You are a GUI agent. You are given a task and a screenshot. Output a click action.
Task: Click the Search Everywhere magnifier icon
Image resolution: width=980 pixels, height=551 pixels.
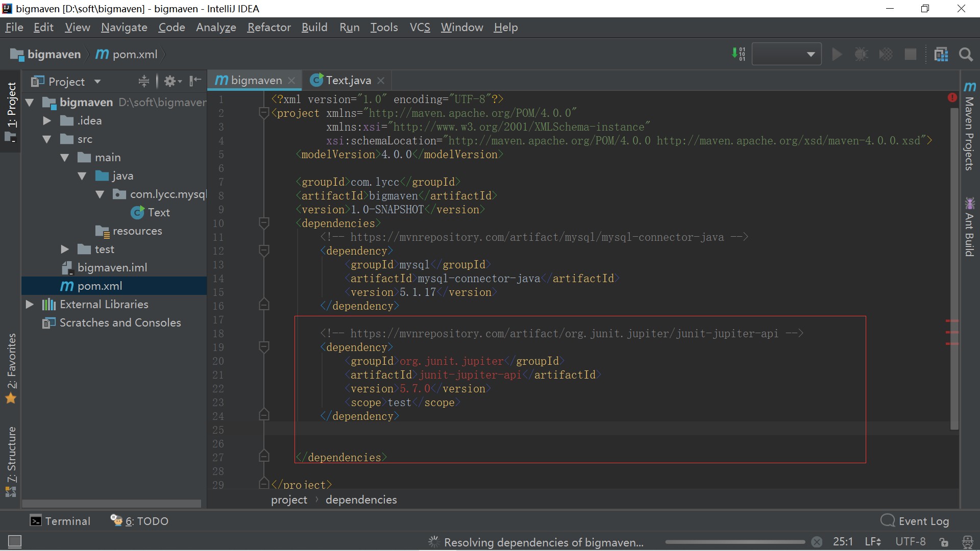click(966, 55)
